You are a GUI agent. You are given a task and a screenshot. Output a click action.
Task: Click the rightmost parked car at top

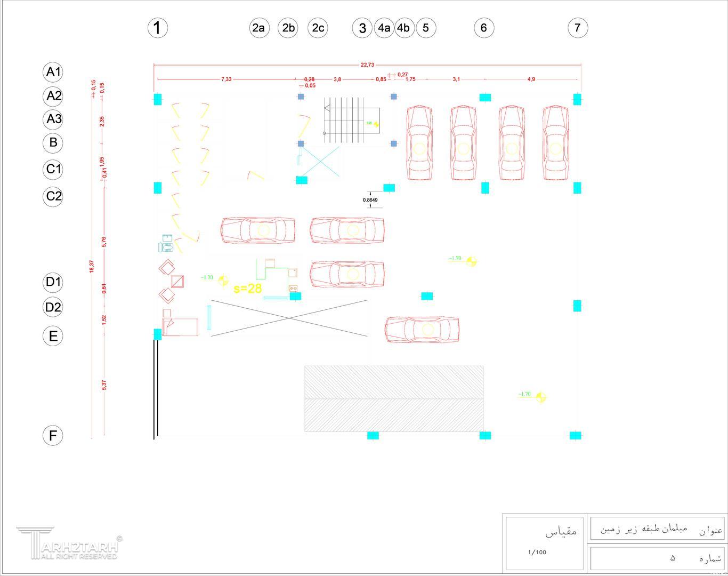coord(555,143)
